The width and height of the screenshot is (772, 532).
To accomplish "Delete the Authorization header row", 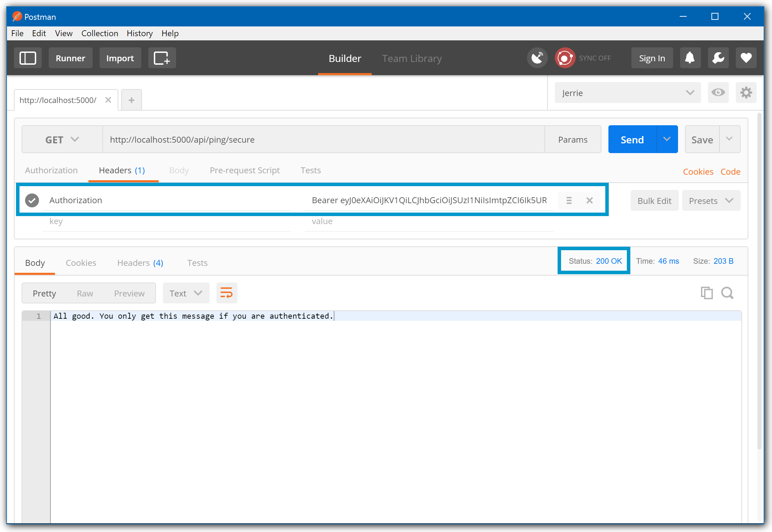I will (589, 200).
